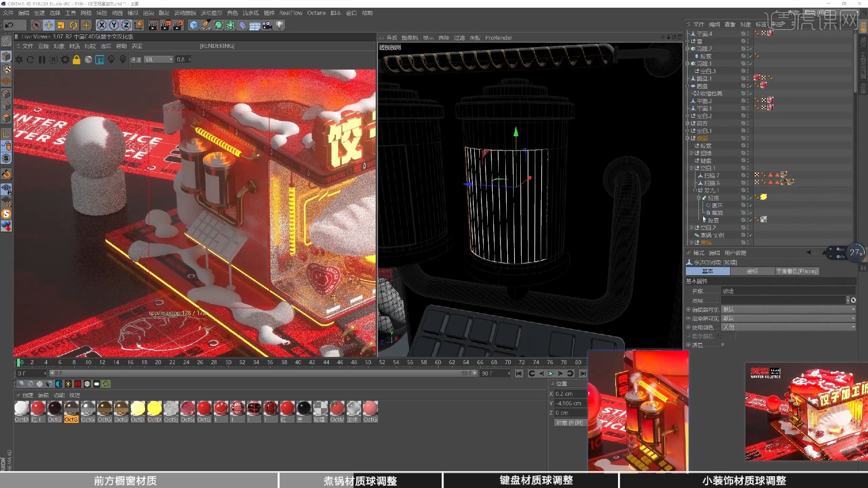This screenshot has height=488, width=868.
Task: Open the Live Viewer channel dropdown
Action: 159,60
